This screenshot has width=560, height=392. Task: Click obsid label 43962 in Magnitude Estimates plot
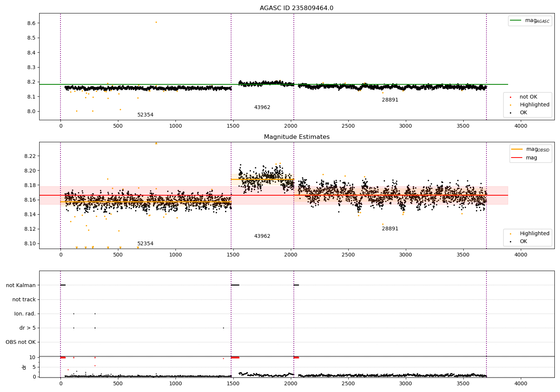262,236
